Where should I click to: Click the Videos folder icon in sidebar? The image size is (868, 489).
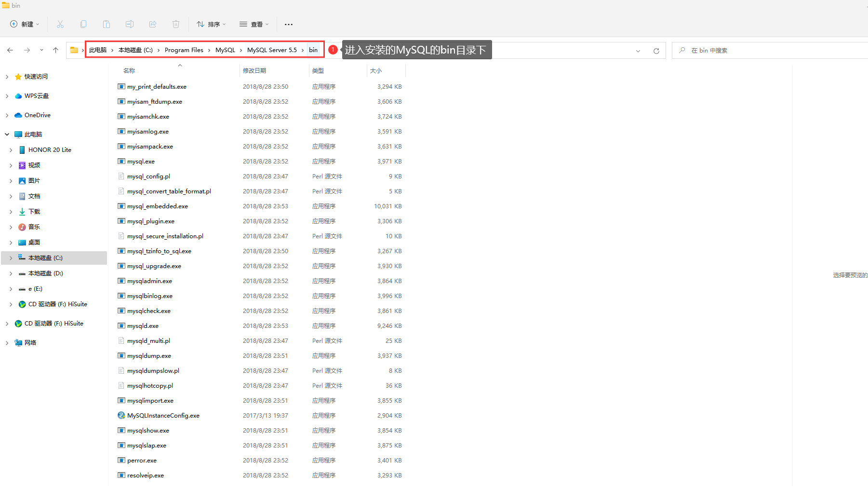pos(22,165)
